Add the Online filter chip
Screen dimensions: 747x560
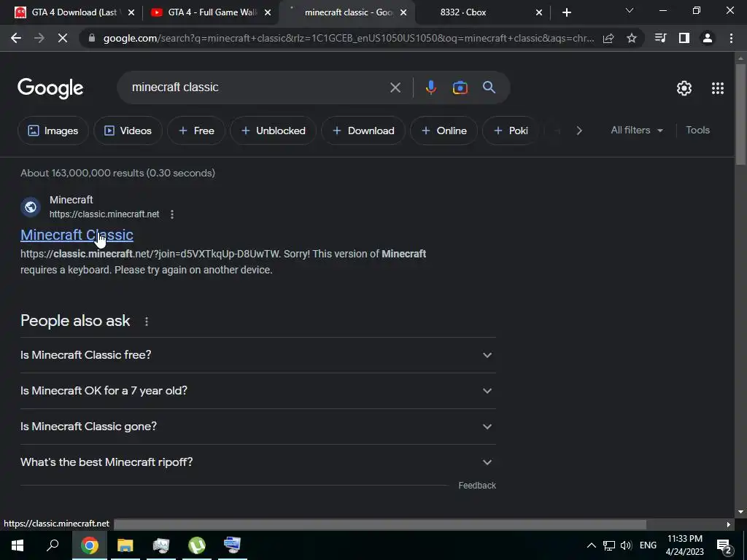click(x=444, y=131)
